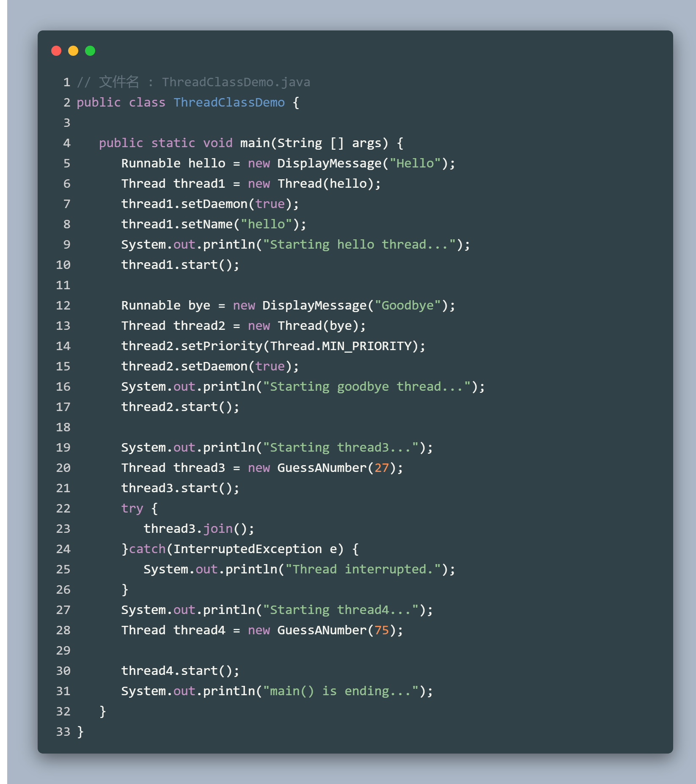
Task: Click 'thread4.start();' on line 30
Action: point(181,671)
